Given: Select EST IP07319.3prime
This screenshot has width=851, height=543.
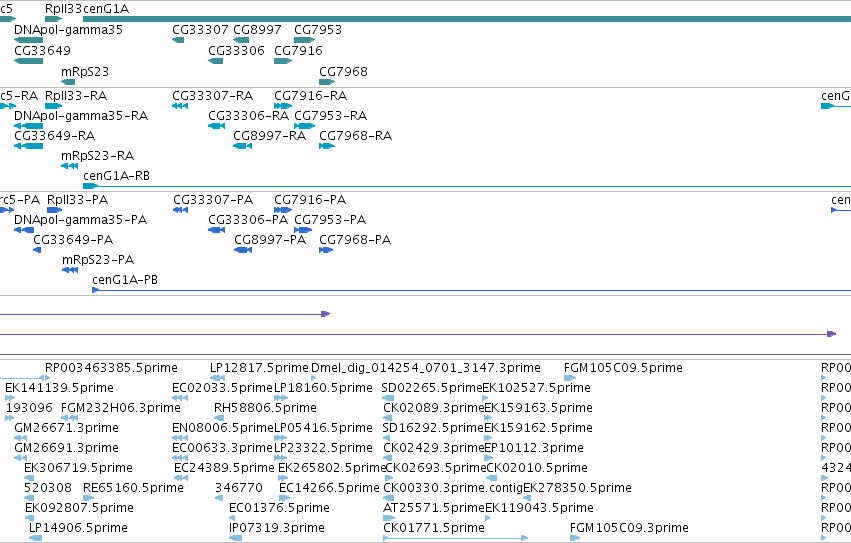Looking at the screenshot, I should pos(236,538).
